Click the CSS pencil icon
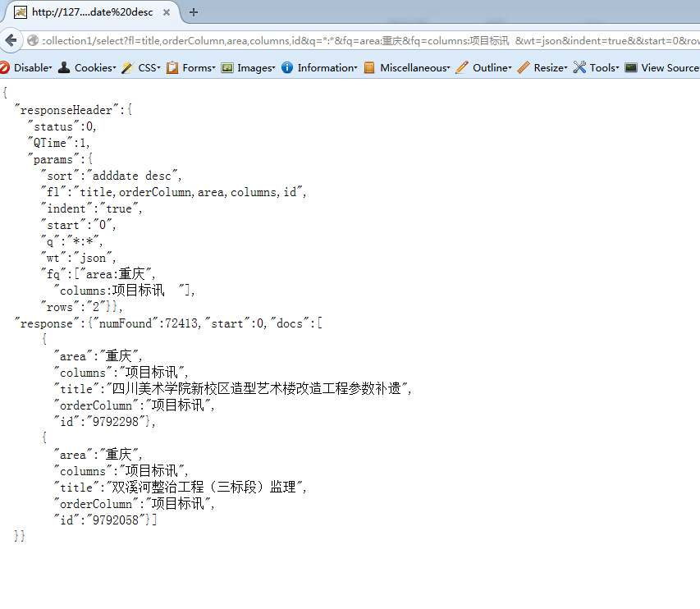The height and width of the screenshot is (609, 700). pyautogui.click(x=127, y=67)
